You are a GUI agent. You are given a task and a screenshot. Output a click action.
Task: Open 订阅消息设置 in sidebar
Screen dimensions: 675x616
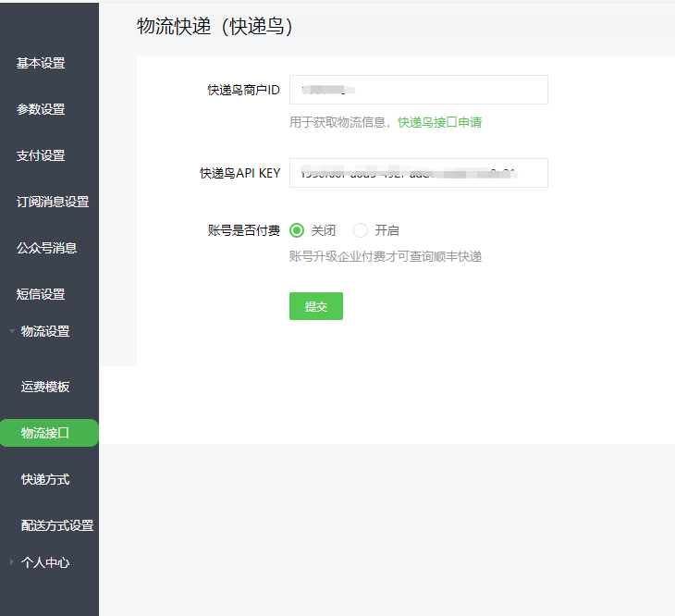(x=53, y=202)
